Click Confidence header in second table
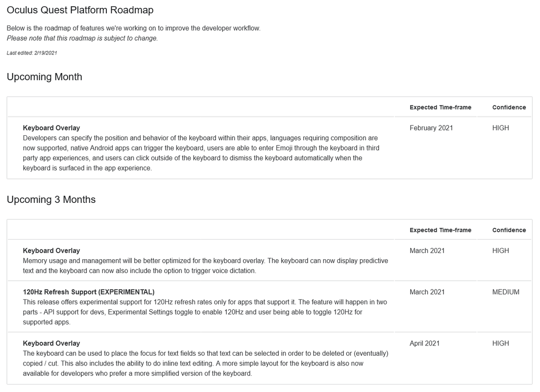 [509, 230]
